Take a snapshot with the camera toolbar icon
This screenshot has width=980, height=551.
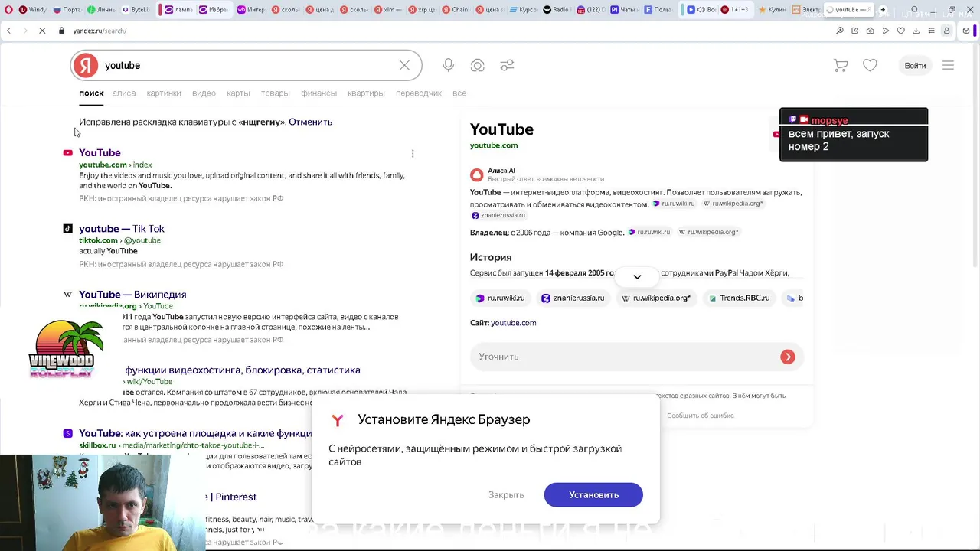[x=871, y=31]
